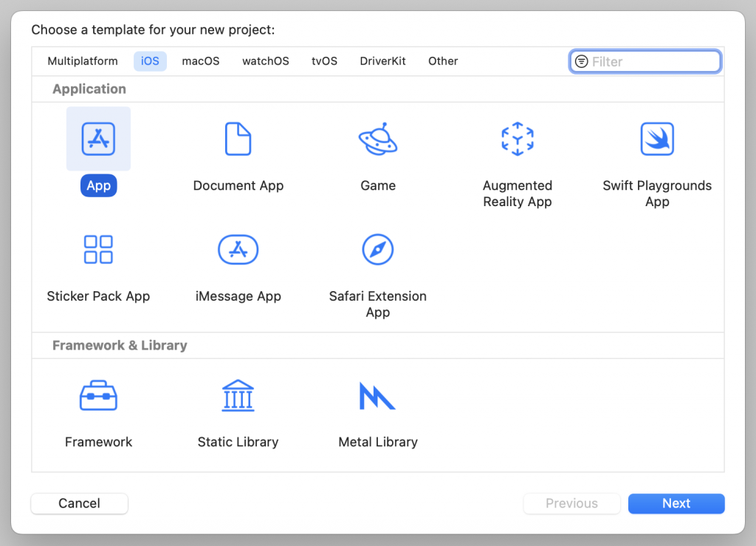Viewport: 756px width, 546px height.
Task: Pick the Augmented Reality App cube icon
Action: [518, 139]
